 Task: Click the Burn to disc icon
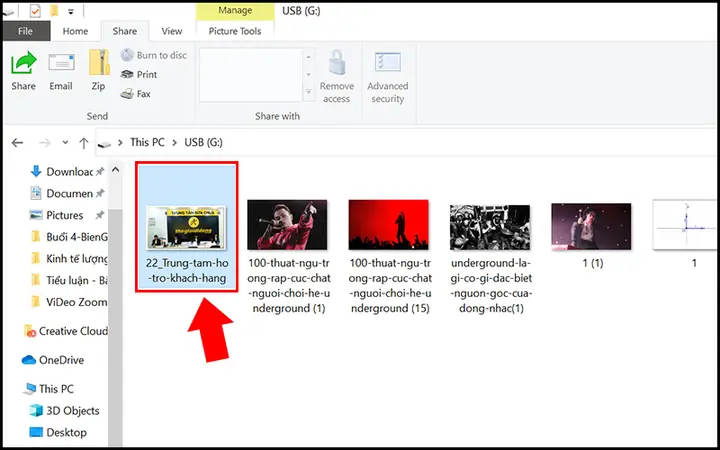(127, 55)
